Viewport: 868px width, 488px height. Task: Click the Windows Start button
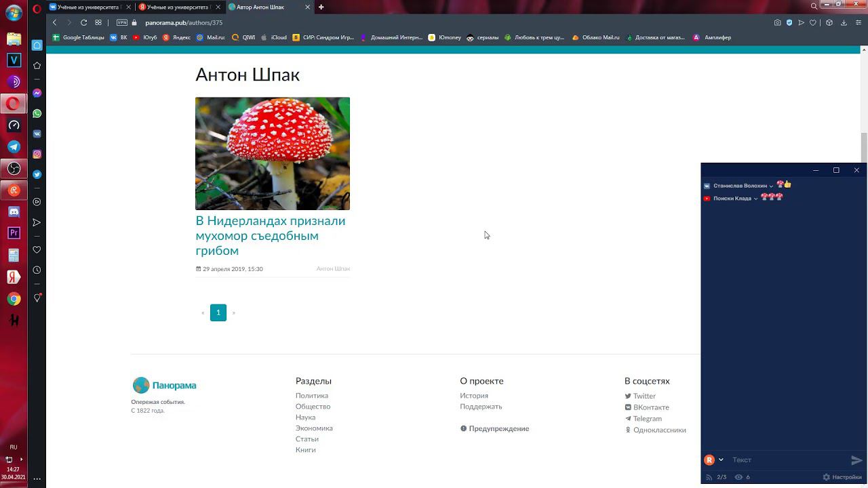[x=14, y=14]
